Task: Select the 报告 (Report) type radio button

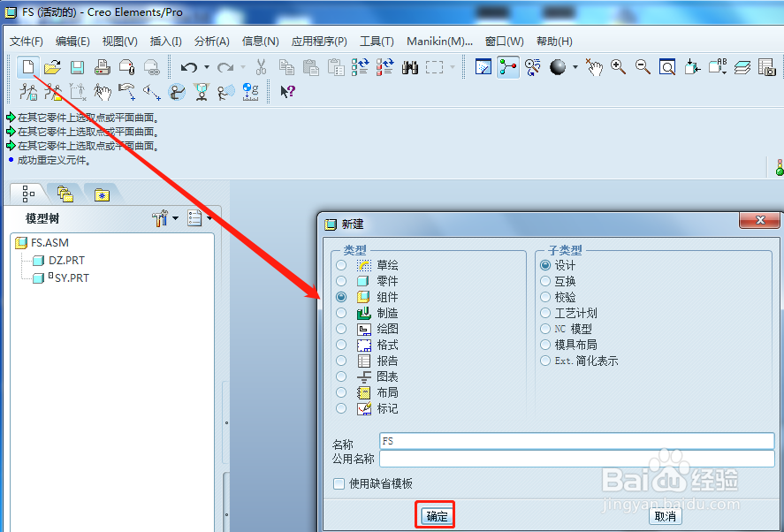Action: [x=341, y=361]
